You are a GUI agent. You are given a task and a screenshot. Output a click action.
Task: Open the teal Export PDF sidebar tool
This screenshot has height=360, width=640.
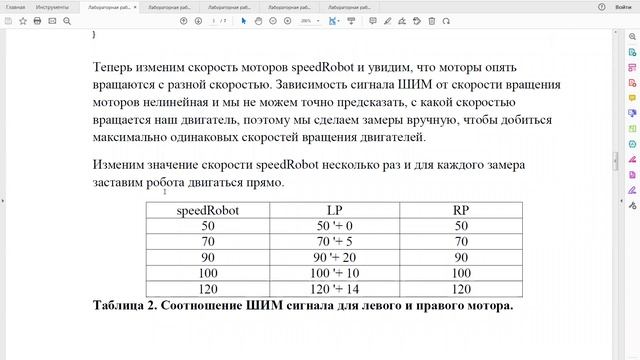point(632,52)
